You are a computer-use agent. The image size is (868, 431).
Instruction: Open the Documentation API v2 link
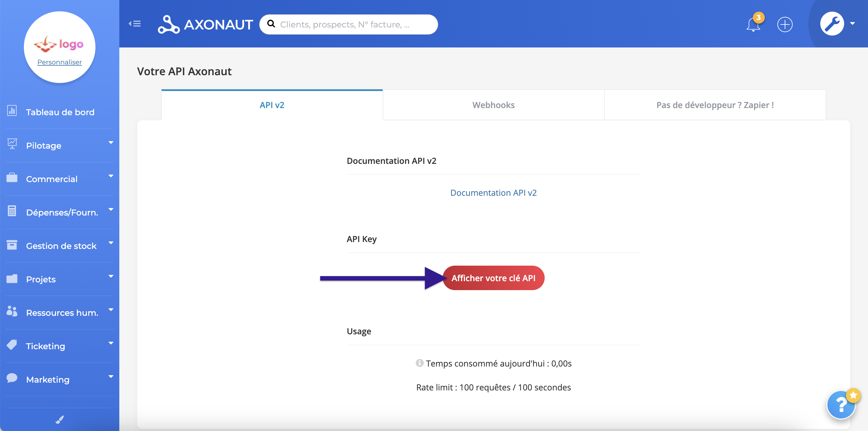point(493,193)
